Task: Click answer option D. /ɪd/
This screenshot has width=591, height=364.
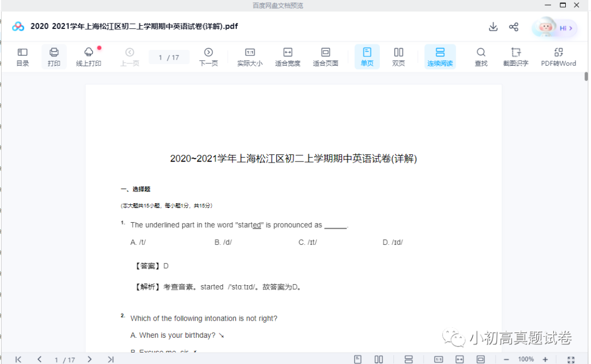Action: 393,242
